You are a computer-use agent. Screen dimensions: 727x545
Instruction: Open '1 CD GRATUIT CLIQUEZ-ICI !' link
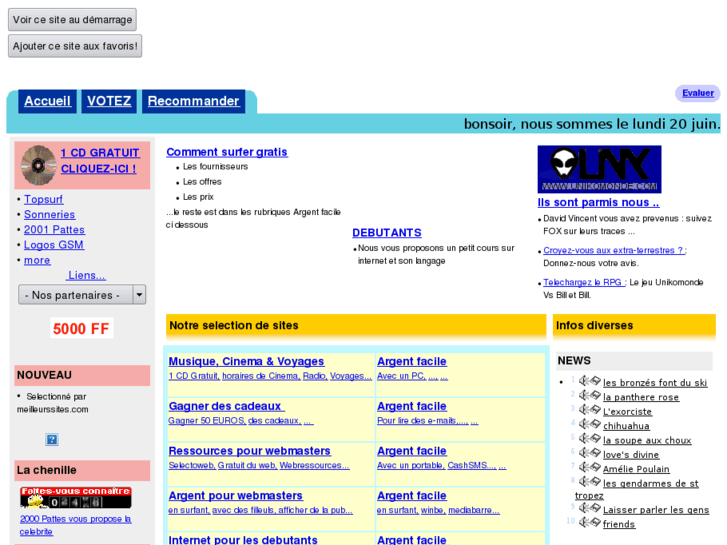click(x=100, y=160)
